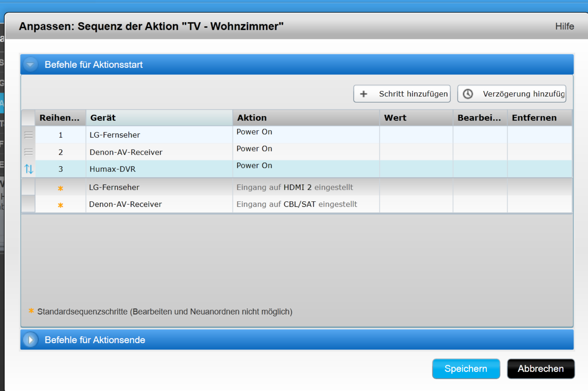Click the reorder arrows on the Humax-DVR row
The image size is (588, 391).
(28, 169)
